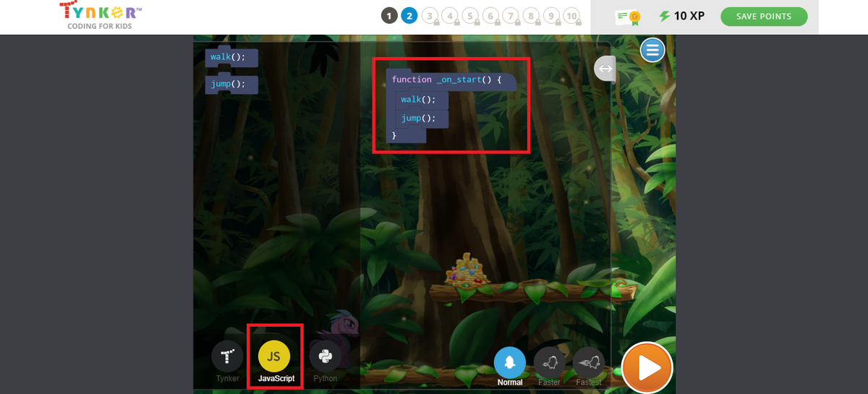Select locked level 6 indicator
Viewport: 868px width, 394px height.
490,16
